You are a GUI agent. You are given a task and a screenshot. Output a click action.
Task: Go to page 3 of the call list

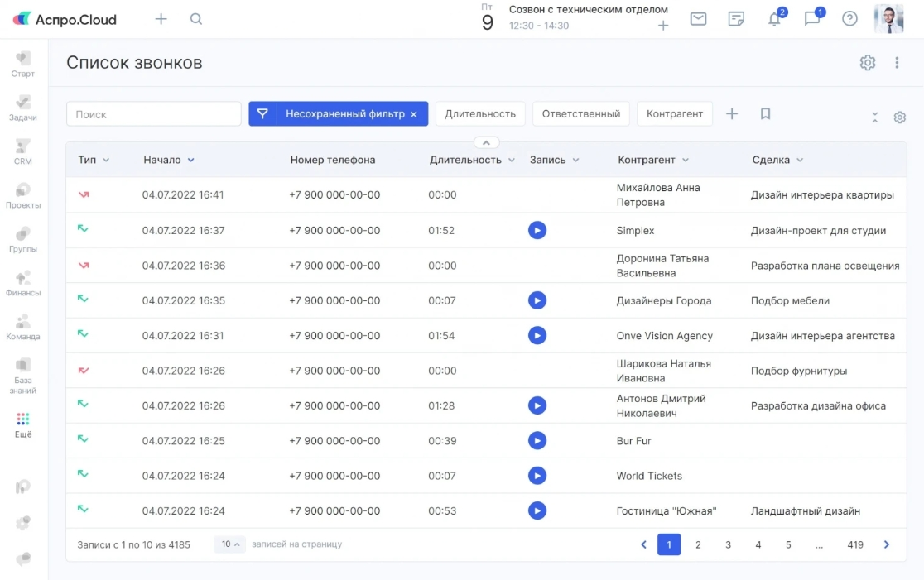(x=728, y=544)
